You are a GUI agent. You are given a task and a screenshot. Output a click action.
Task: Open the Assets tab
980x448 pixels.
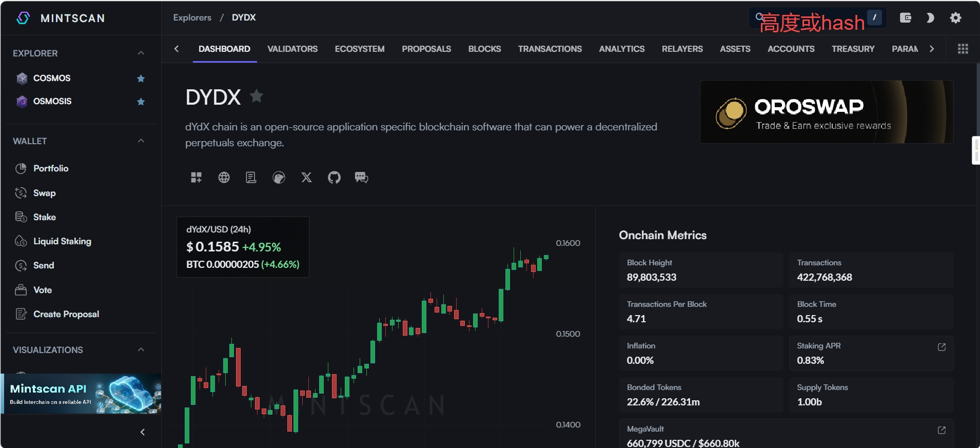[735, 49]
